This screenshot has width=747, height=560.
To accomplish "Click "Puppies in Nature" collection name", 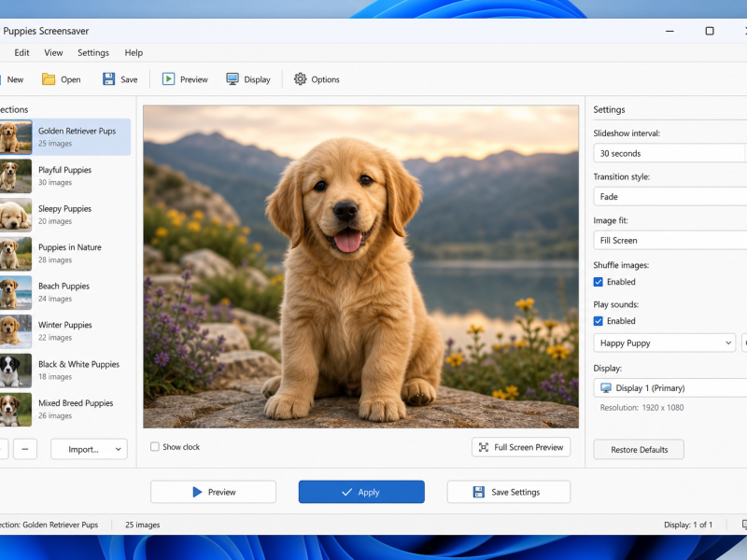I will (x=70, y=247).
